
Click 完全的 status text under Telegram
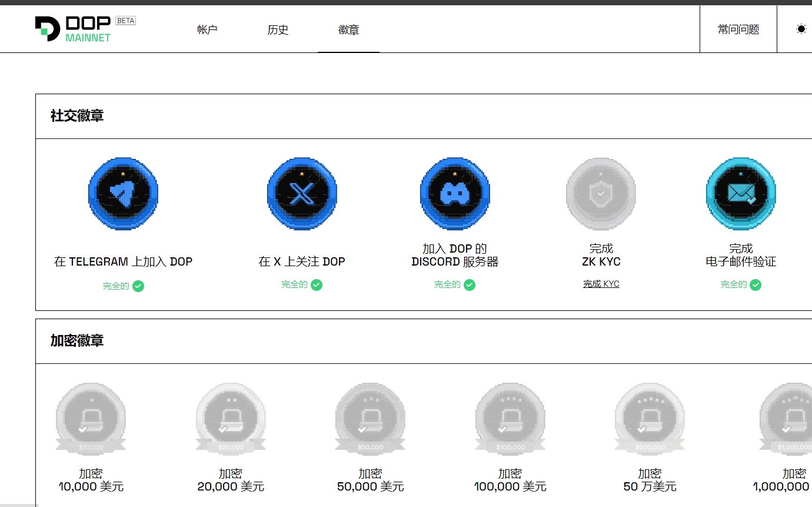[116, 286]
